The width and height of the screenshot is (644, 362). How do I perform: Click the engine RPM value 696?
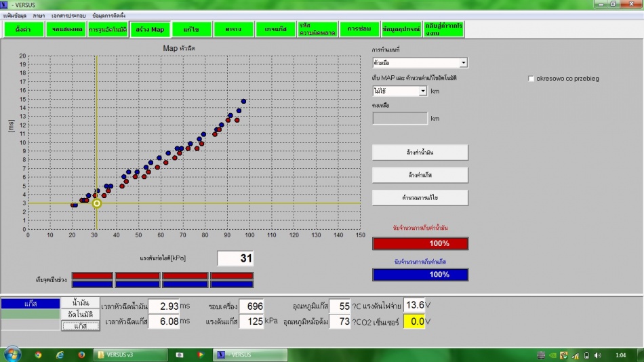coord(251,306)
